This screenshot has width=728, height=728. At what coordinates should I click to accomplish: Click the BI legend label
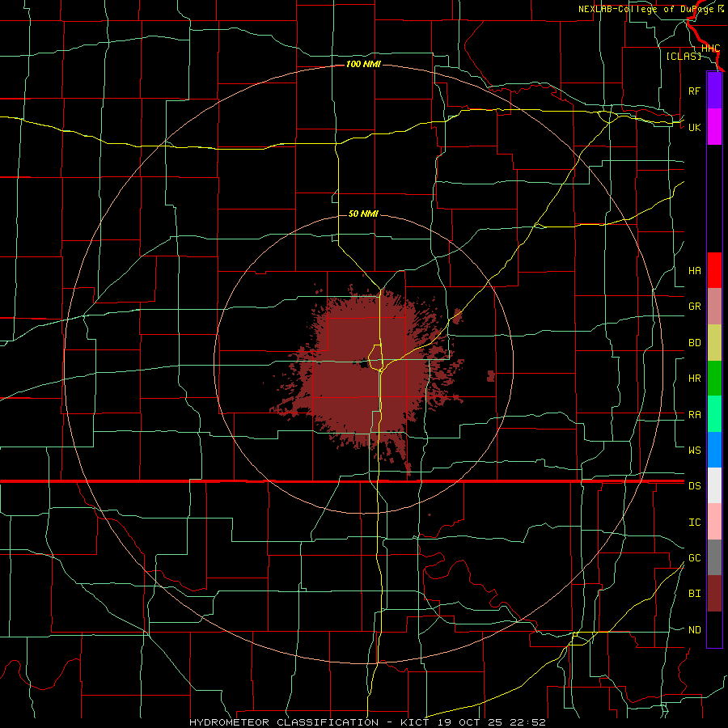(694, 594)
